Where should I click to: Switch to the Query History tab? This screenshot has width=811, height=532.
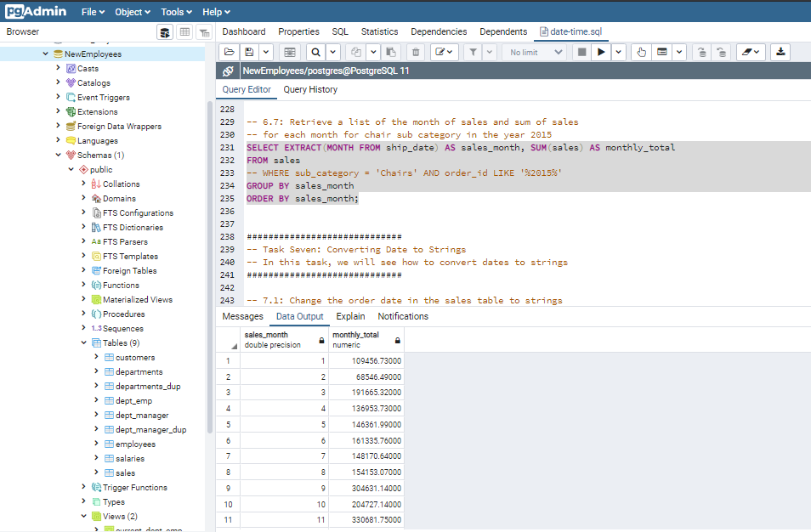pos(310,89)
